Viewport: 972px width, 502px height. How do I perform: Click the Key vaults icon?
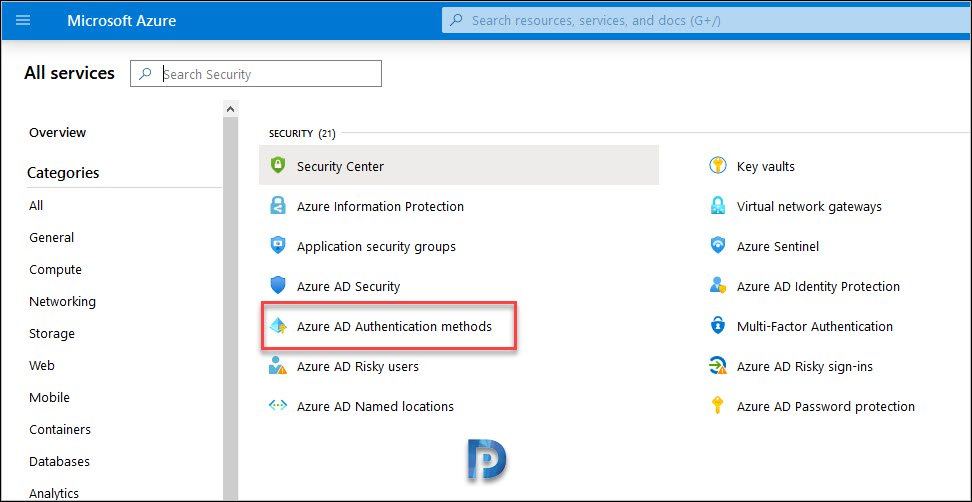718,165
